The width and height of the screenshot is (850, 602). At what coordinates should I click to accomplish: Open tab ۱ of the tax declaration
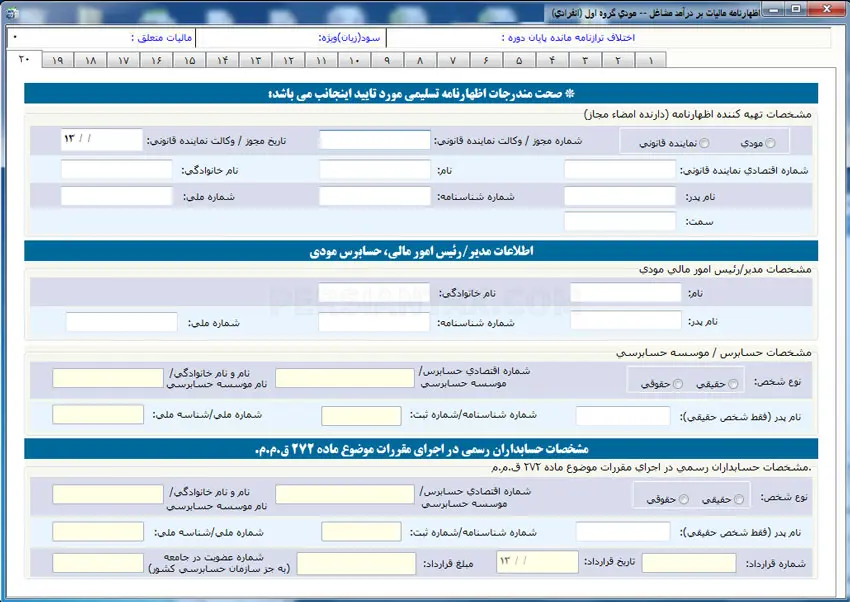pos(651,60)
